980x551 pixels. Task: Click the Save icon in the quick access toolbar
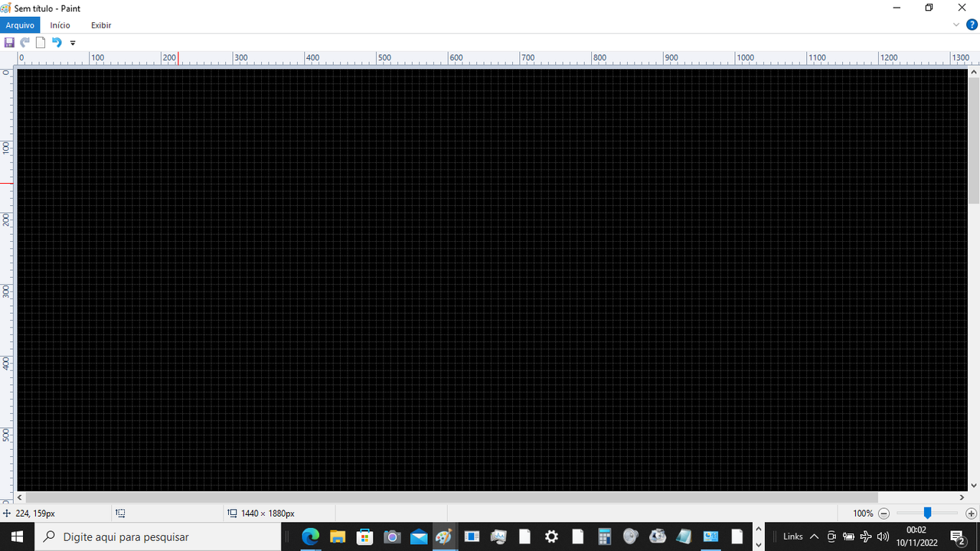[x=9, y=42]
